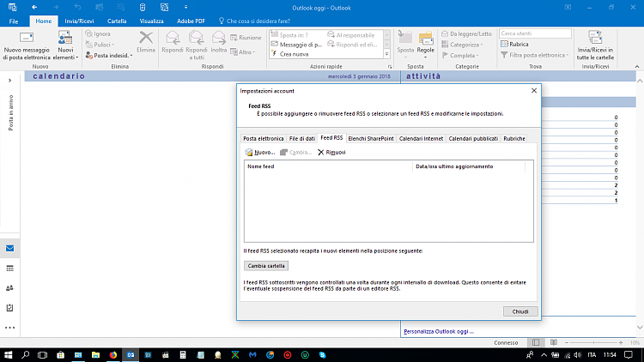This screenshot has height=362, width=644.
Task: Switch to reading view in status bar
Action: tap(554, 342)
